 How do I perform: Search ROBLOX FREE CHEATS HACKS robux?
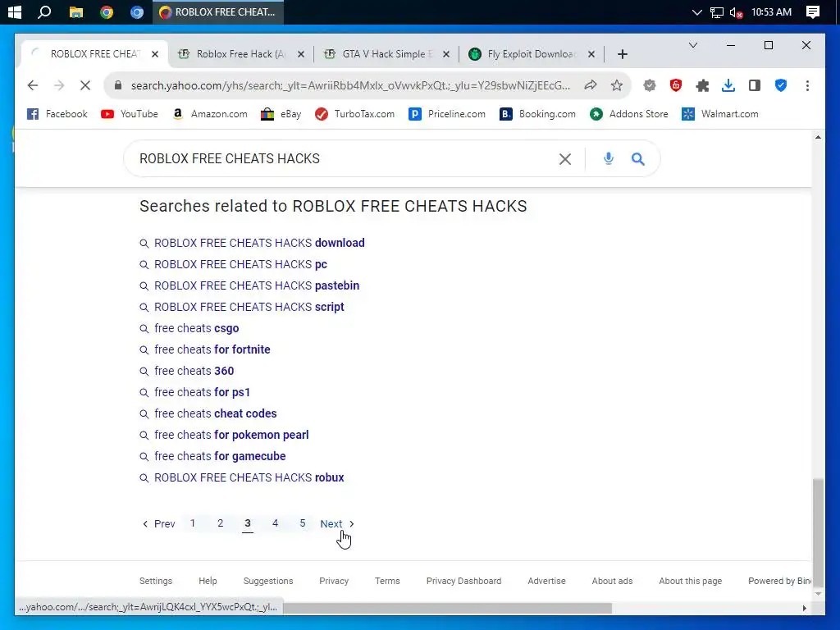(x=249, y=477)
